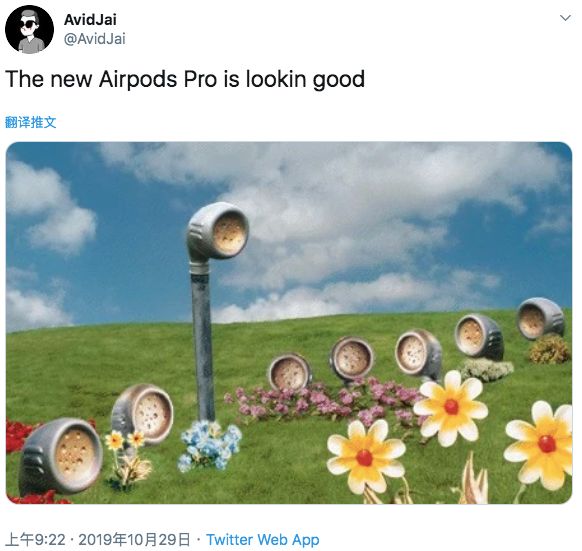Open AvidJai's round profile avatar
The width and height of the screenshot is (582, 551).
tap(29, 29)
